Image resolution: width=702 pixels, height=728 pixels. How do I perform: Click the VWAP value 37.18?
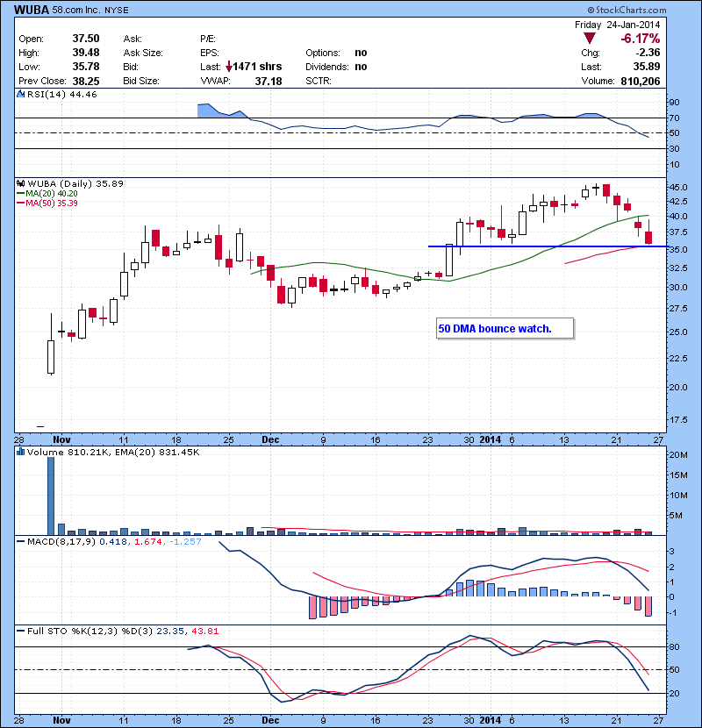pyautogui.click(x=269, y=82)
